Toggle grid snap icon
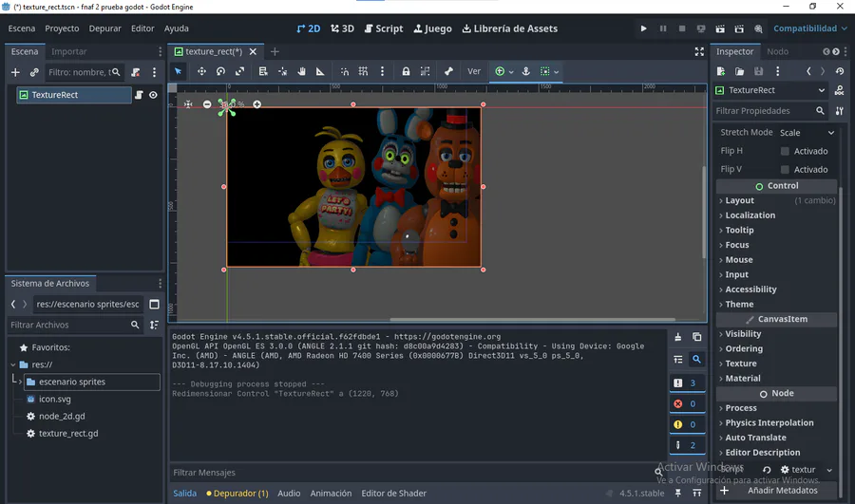Viewport: 855px width, 504px height. (363, 71)
